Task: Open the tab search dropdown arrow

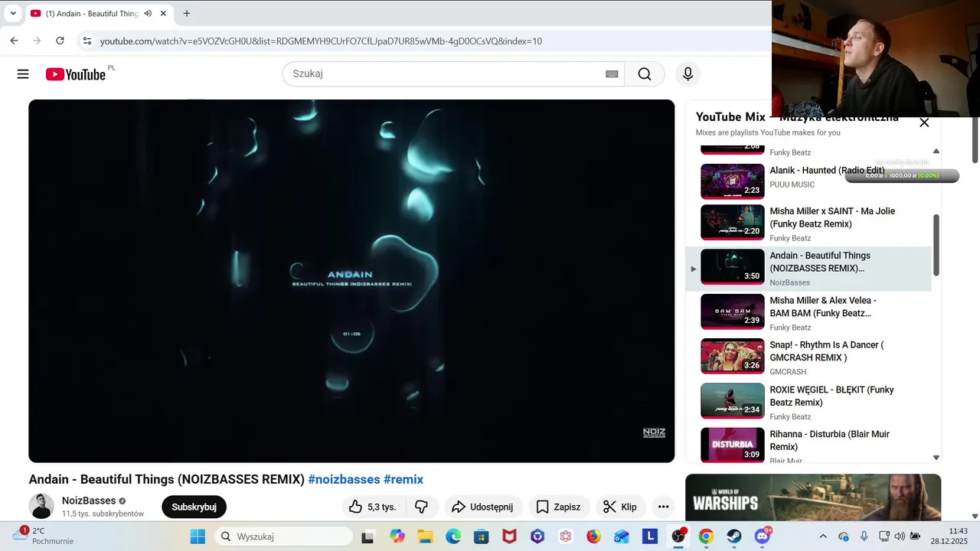Action: [13, 13]
